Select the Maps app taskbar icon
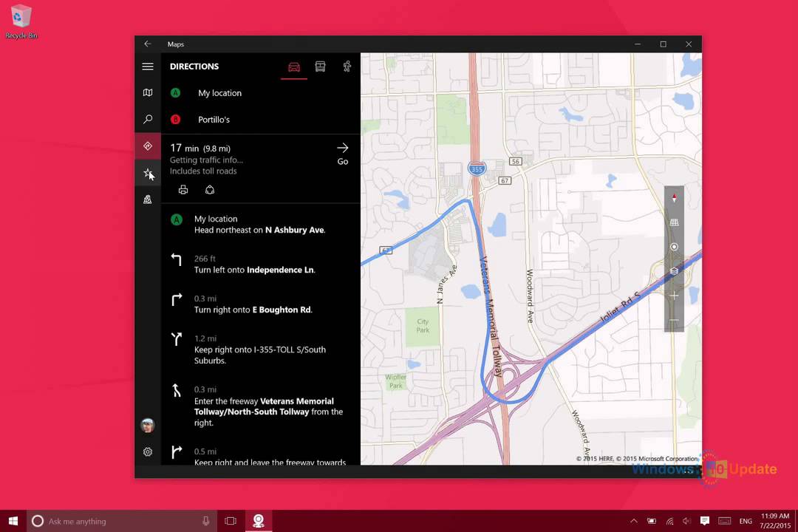Viewport: 798px width, 532px height. coord(259,521)
